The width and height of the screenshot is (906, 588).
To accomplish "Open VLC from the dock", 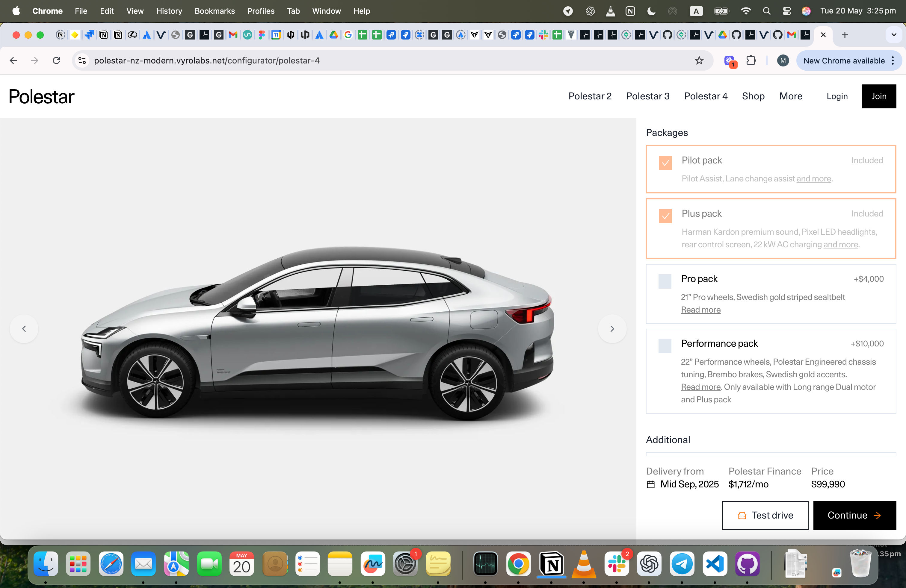I will [584, 564].
